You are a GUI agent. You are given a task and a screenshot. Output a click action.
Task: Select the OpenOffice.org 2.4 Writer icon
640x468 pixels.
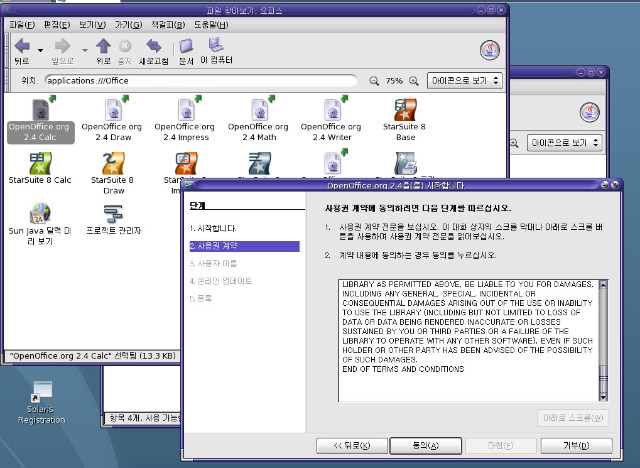coord(332,109)
